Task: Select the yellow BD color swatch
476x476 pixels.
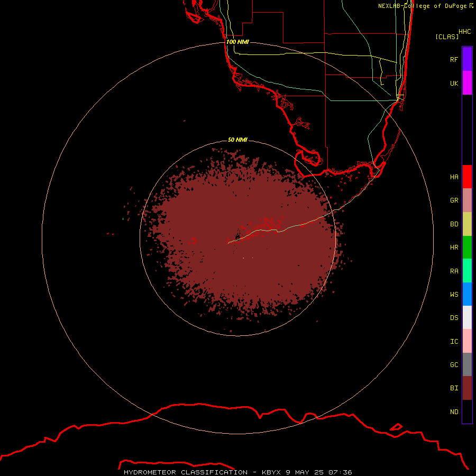Action: click(467, 224)
